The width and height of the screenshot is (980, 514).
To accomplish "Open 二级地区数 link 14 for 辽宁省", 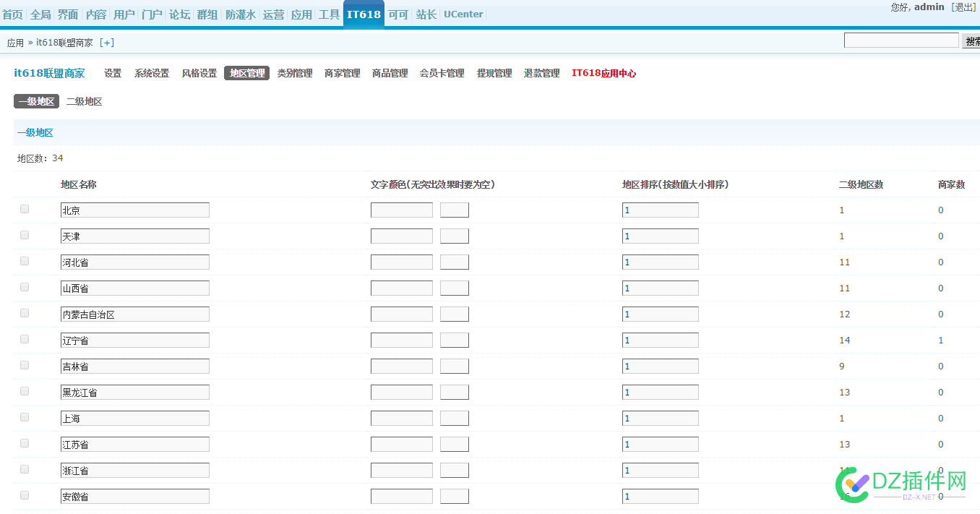I will [845, 340].
